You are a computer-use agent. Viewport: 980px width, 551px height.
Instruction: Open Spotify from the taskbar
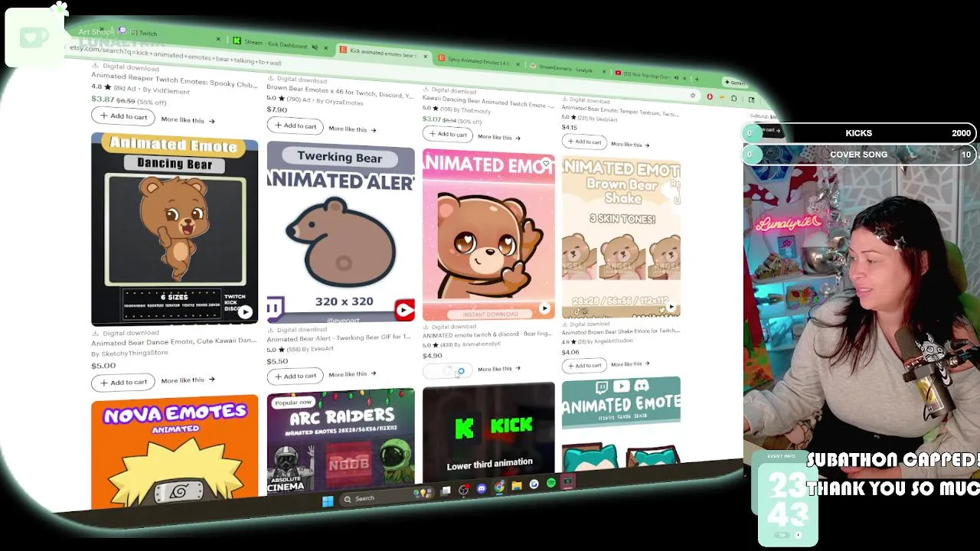551,483
